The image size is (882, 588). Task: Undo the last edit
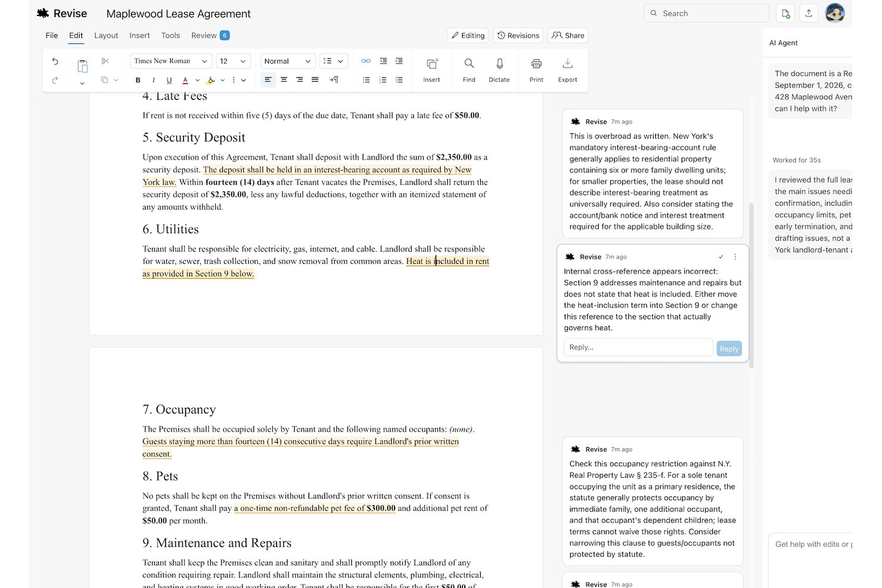coord(55,61)
